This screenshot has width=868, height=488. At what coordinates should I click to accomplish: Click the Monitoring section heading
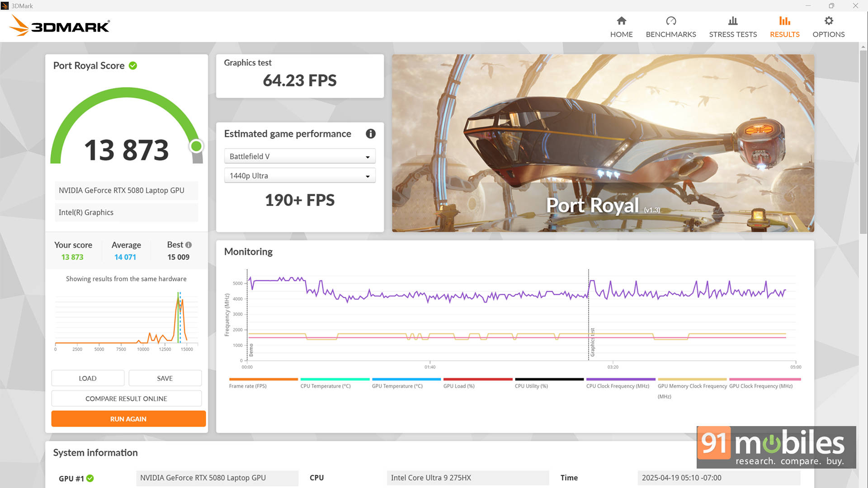248,252
